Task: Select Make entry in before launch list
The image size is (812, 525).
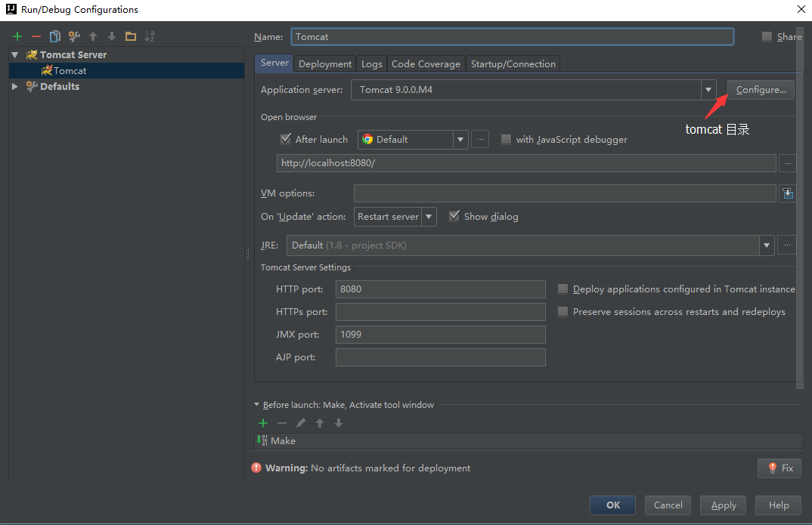Action: (528, 441)
